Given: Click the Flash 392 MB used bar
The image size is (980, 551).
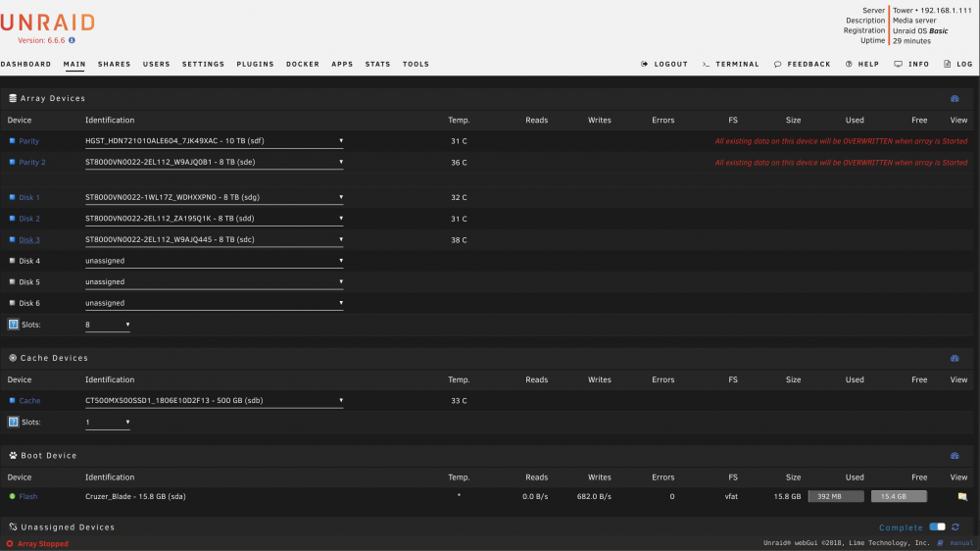Looking at the screenshot, I should tap(836, 497).
